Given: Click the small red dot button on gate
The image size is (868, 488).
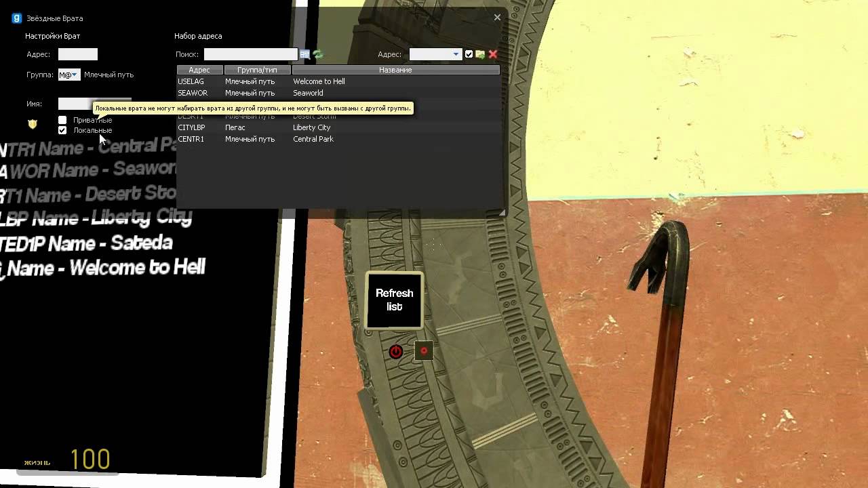Looking at the screenshot, I should pyautogui.click(x=424, y=350).
